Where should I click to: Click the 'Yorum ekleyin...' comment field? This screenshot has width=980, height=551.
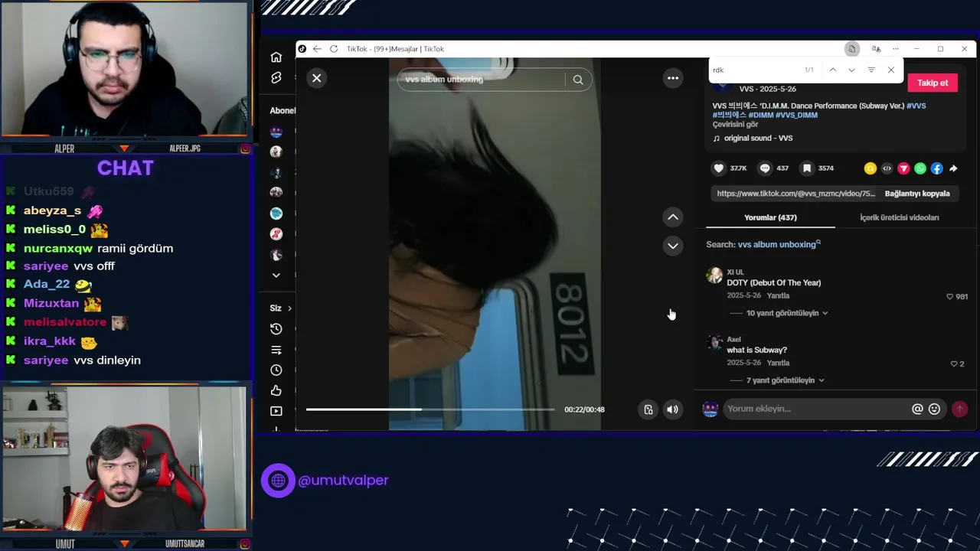tap(816, 409)
